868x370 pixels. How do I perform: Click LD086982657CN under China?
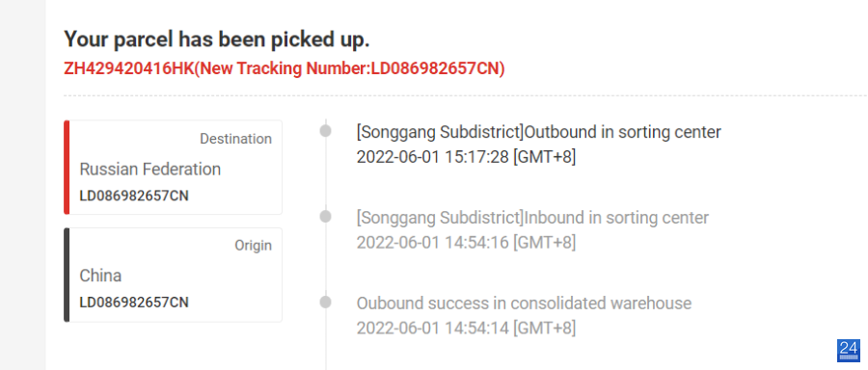click(x=134, y=303)
